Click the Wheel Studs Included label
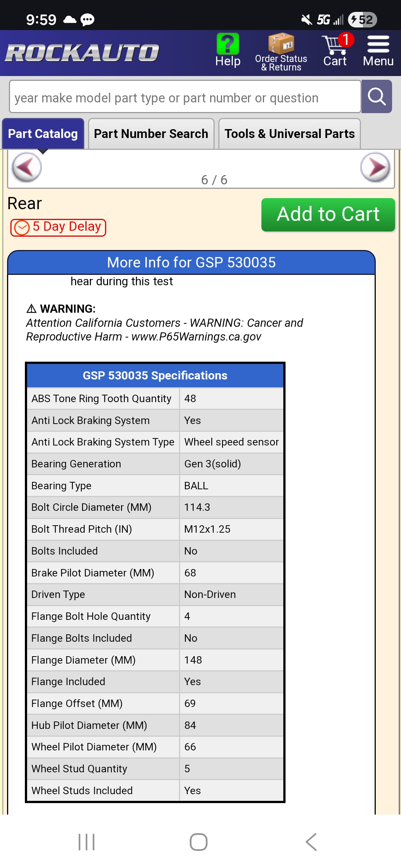Viewport: 401px width, 868px height. click(x=82, y=790)
